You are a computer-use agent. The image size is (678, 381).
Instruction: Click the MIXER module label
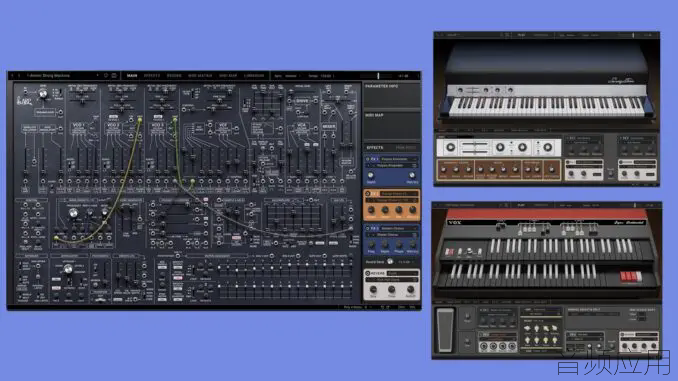tap(329, 127)
